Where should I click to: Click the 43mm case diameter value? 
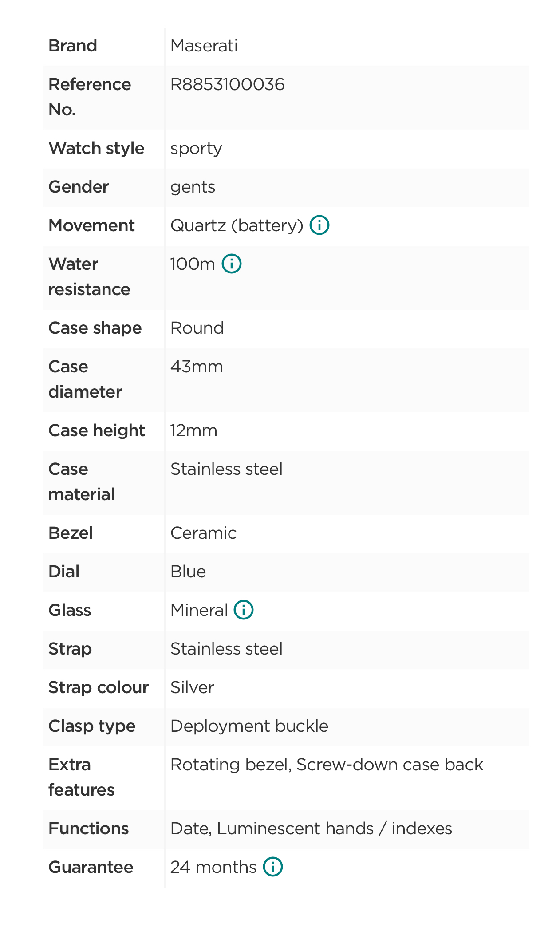click(x=197, y=367)
